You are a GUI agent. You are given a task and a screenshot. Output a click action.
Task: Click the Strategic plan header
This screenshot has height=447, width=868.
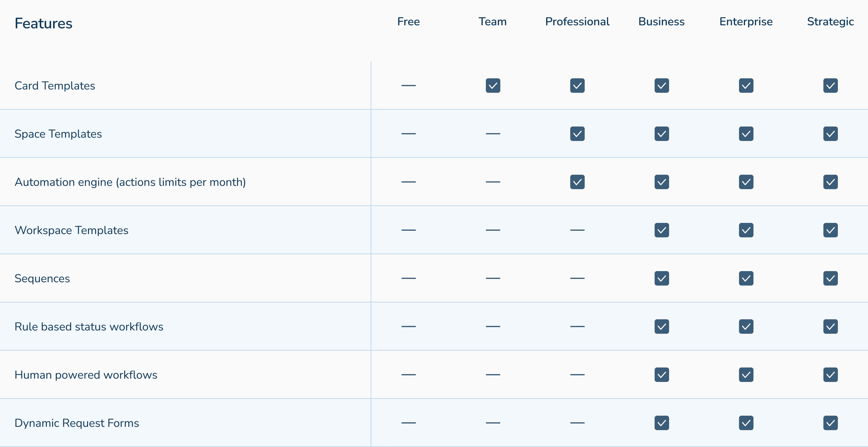(x=830, y=22)
